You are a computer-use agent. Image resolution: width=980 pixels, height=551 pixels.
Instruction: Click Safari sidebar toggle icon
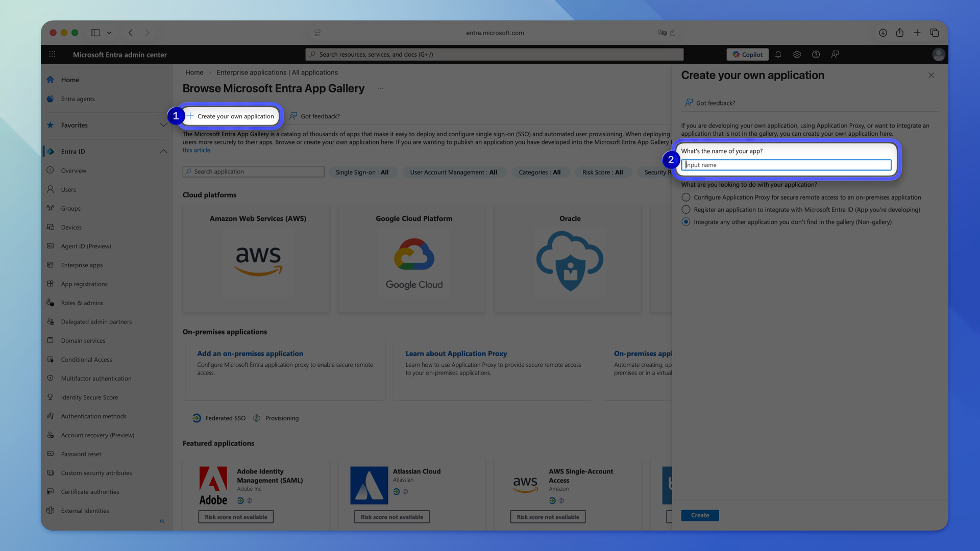point(95,33)
